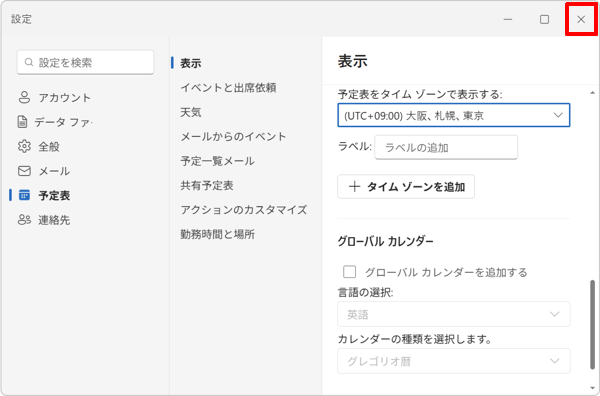Go to メール settings category
This screenshot has width=600, height=396.
(x=54, y=171)
